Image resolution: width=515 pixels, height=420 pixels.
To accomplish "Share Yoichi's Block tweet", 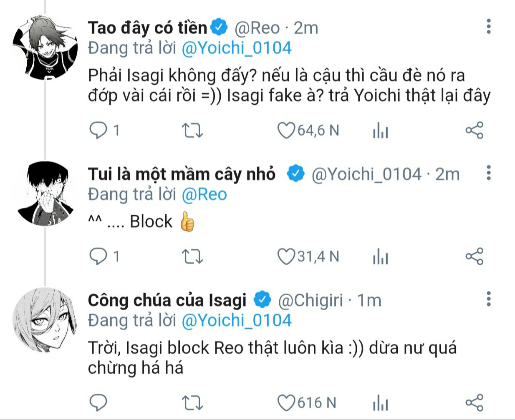I will pyautogui.click(x=474, y=256).
